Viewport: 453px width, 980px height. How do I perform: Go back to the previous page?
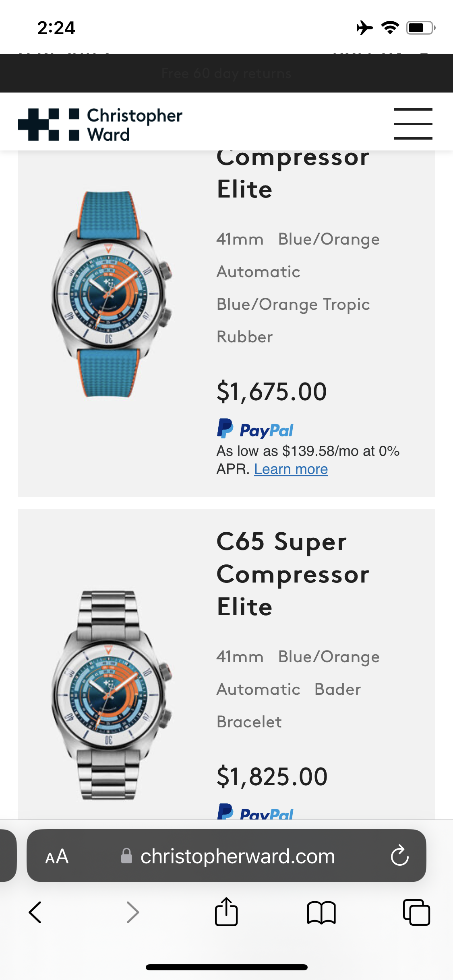(x=35, y=912)
